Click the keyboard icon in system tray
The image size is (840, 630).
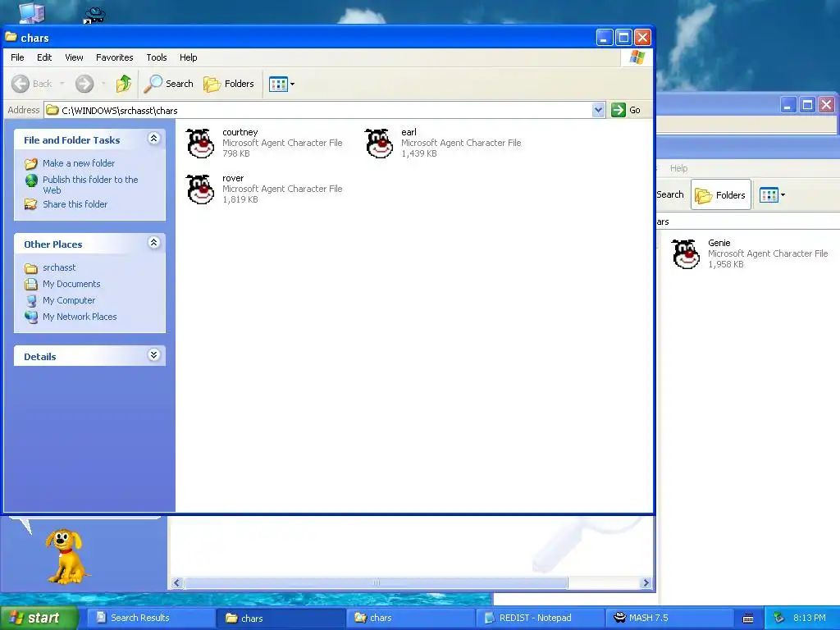point(748,619)
